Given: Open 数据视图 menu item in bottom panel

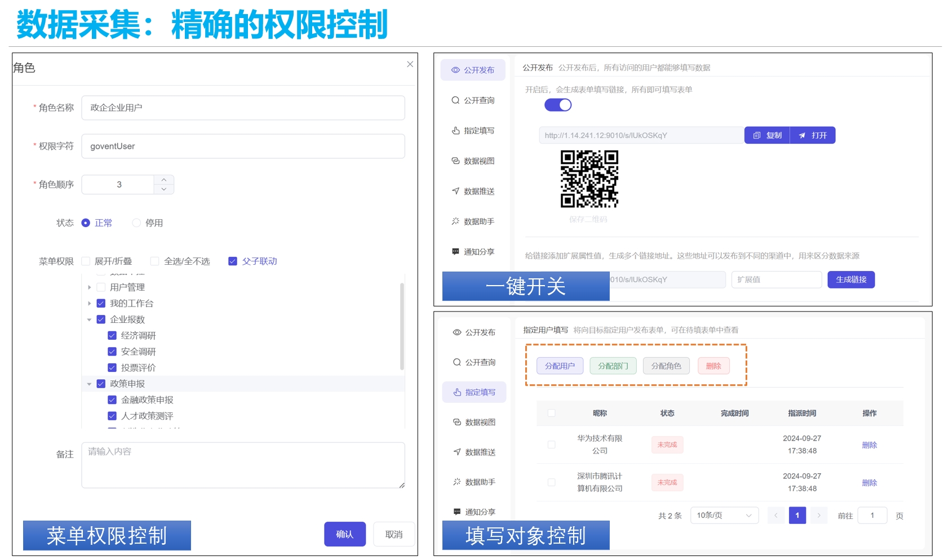Looking at the screenshot, I should tap(474, 423).
